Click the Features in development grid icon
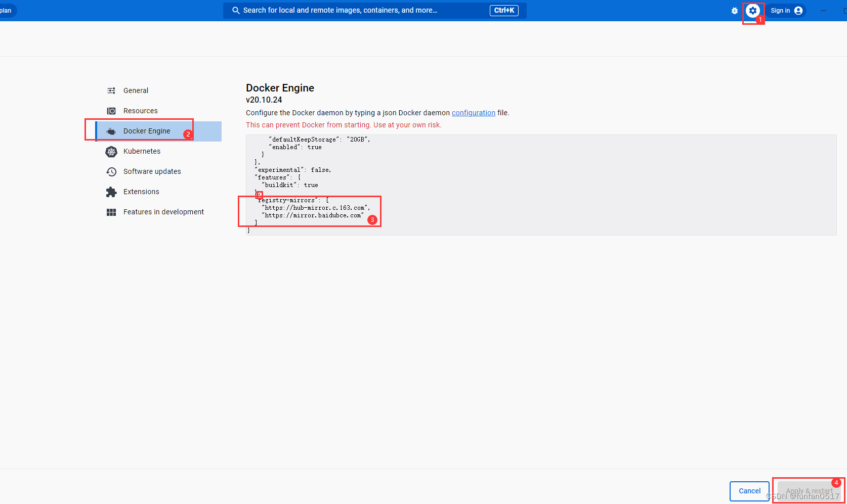Image resolution: width=847 pixels, height=504 pixels. point(111,212)
